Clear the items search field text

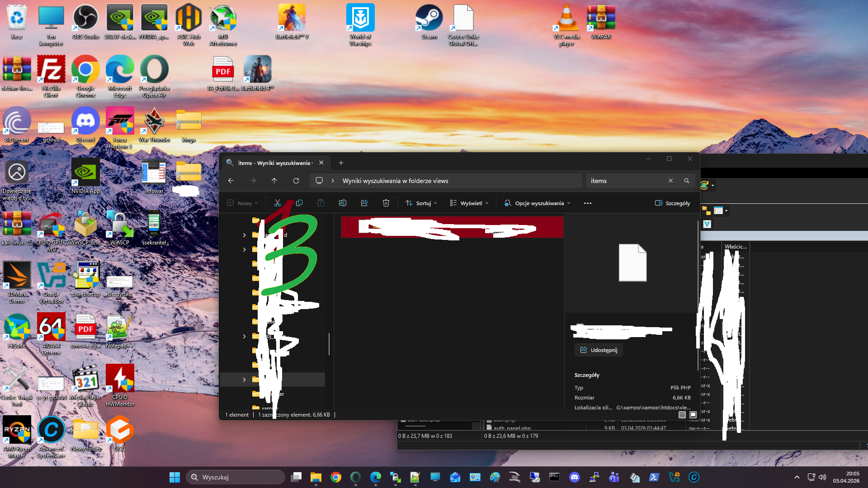point(671,181)
